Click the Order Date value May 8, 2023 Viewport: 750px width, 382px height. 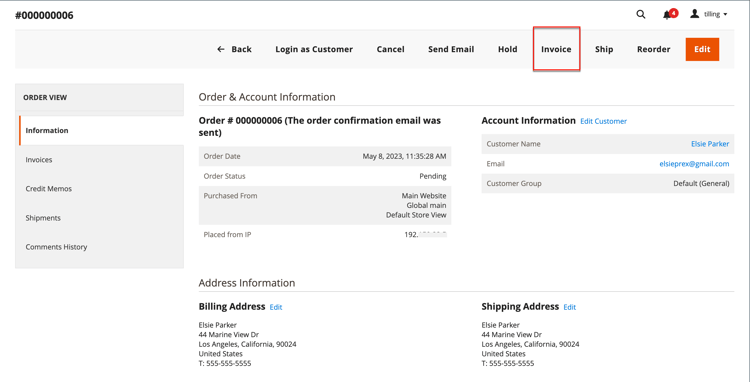click(404, 156)
